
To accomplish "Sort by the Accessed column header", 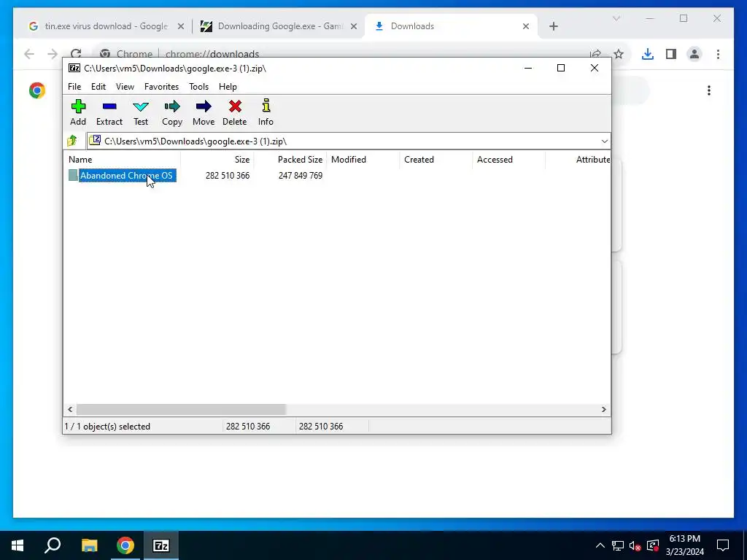I will click(x=495, y=160).
